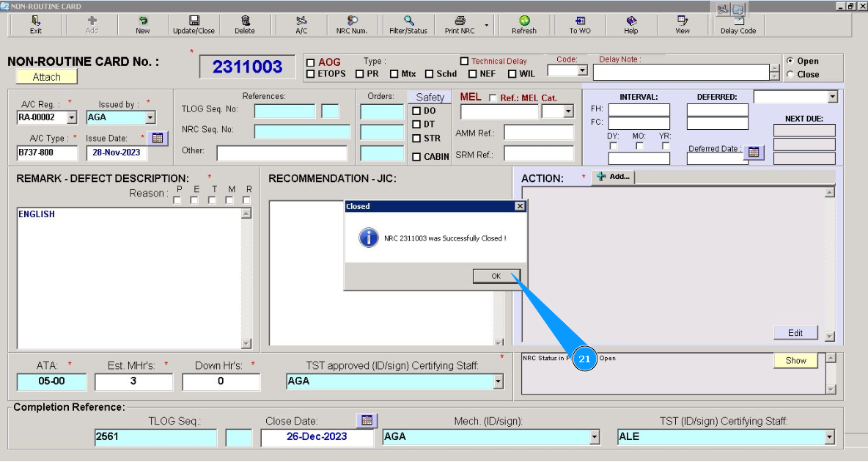Expand Print NRC options arrow

[x=487, y=26]
